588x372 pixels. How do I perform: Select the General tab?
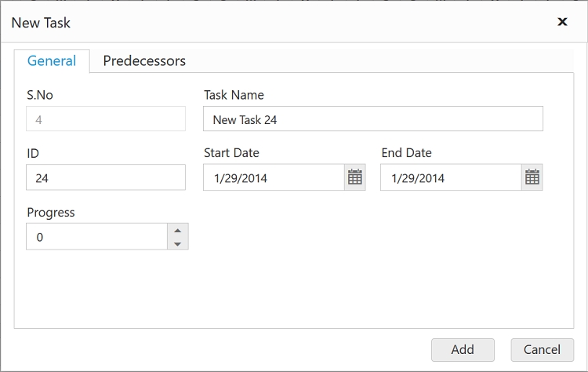[x=52, y=60]
